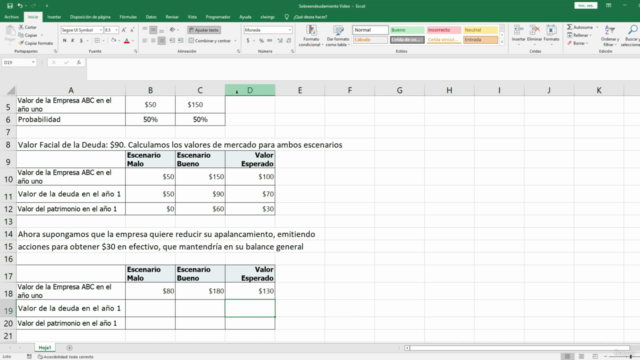This screenshot has width=640, height=360.
Task: Align text to top
Action: pyautogui.click(x=145, y=30)
